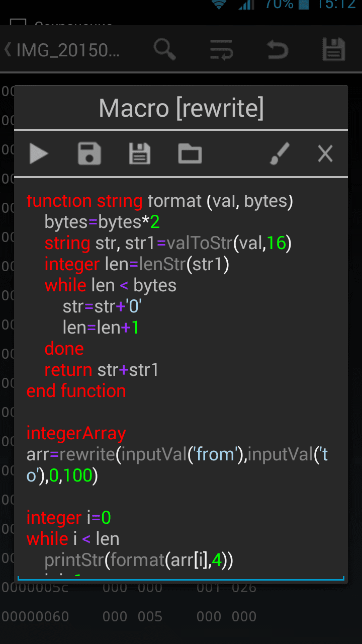Viewport: 362px width, 644px height.
Task: Open search with the magnifier icon
Action: tap(164, 50)
